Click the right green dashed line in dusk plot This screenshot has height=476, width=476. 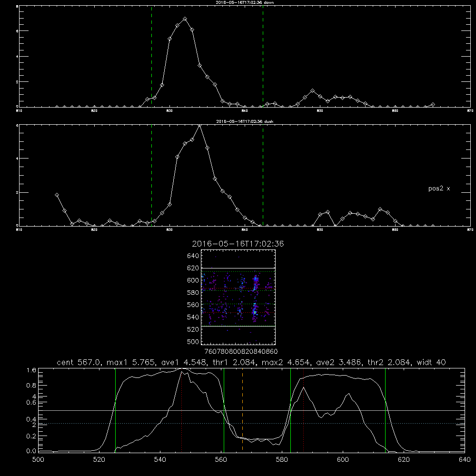[x=263, y=175]
